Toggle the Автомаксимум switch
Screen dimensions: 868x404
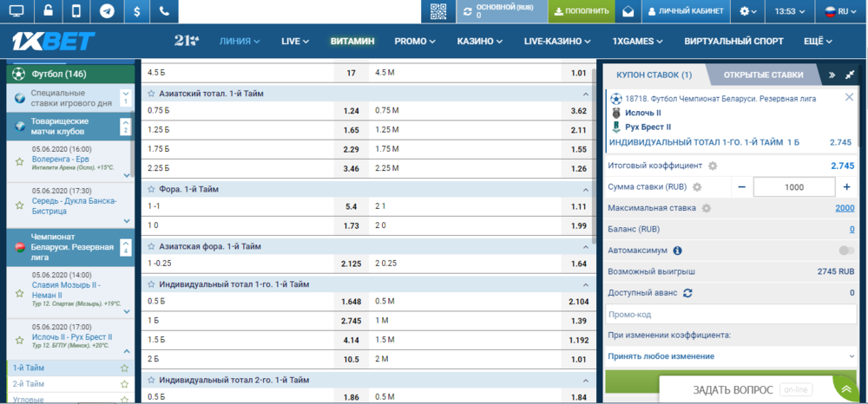(846, 251)
